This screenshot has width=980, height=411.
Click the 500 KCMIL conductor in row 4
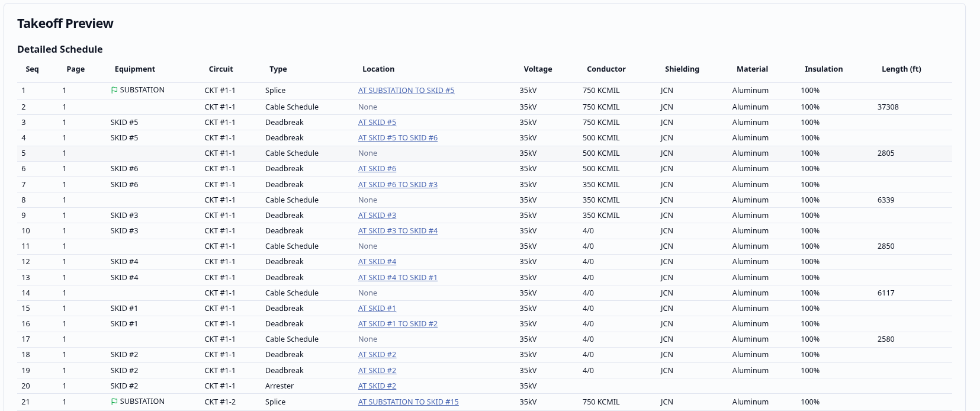point(601,138)
